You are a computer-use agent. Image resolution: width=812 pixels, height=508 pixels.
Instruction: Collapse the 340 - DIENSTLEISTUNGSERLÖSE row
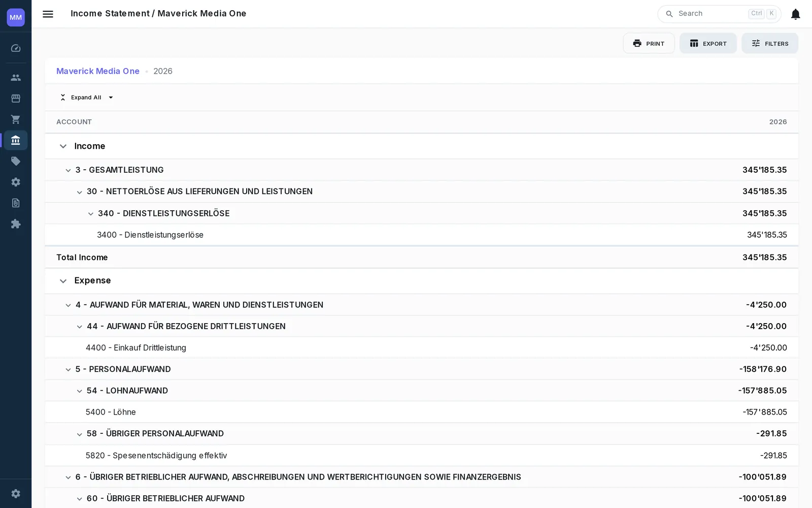pos(90,214)
